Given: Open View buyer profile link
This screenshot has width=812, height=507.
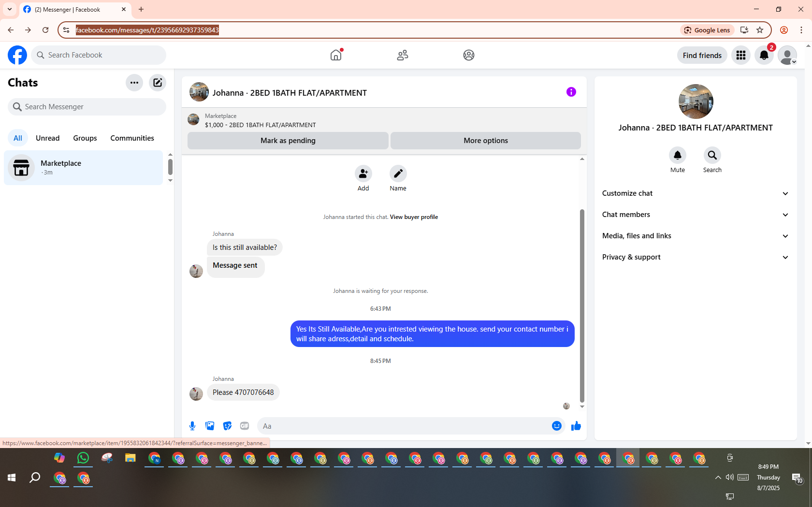Looking at the screenshot, I should tap(414, 217).
